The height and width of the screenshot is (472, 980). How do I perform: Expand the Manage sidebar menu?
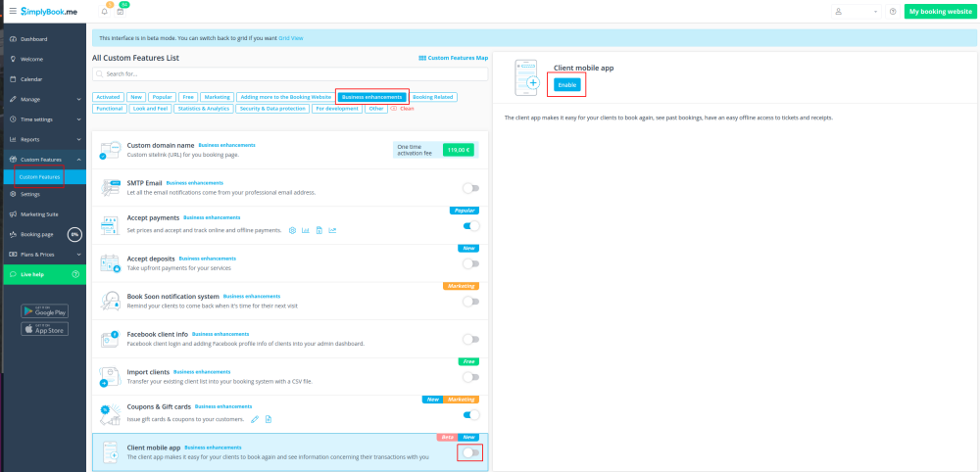tap(43, 99)
